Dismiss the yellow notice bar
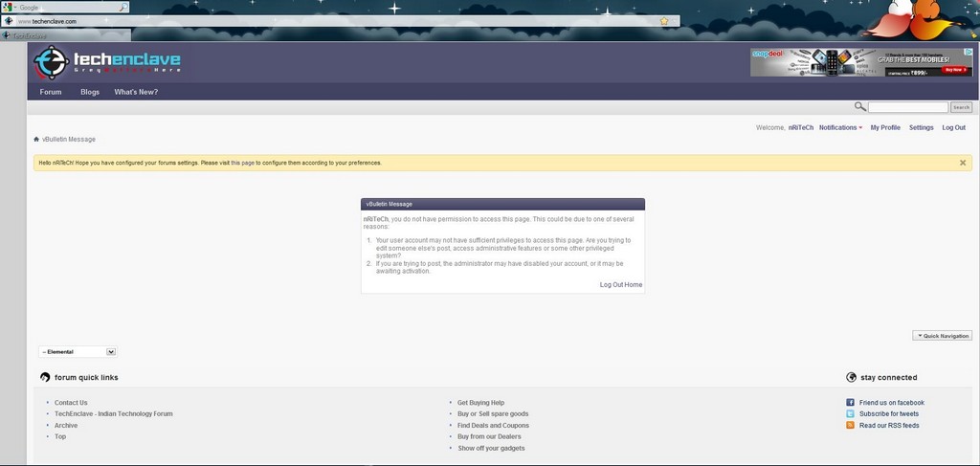 point(963,163)
